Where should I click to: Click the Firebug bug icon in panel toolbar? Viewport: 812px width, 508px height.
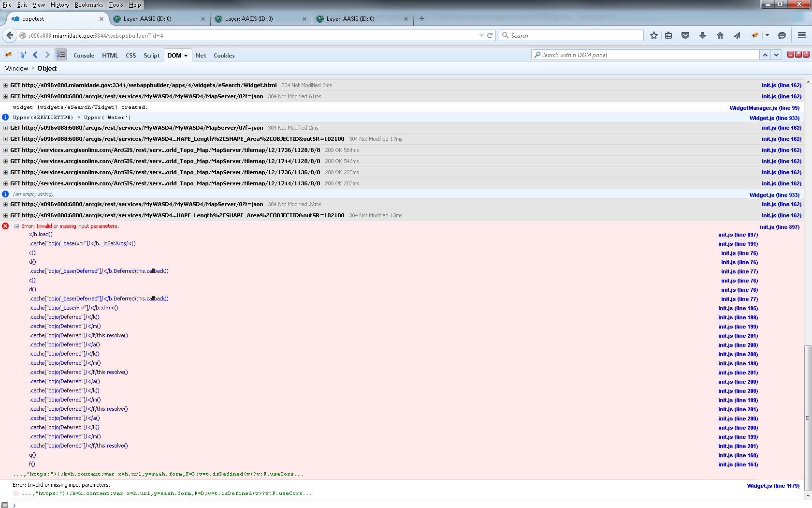point(8,55)
